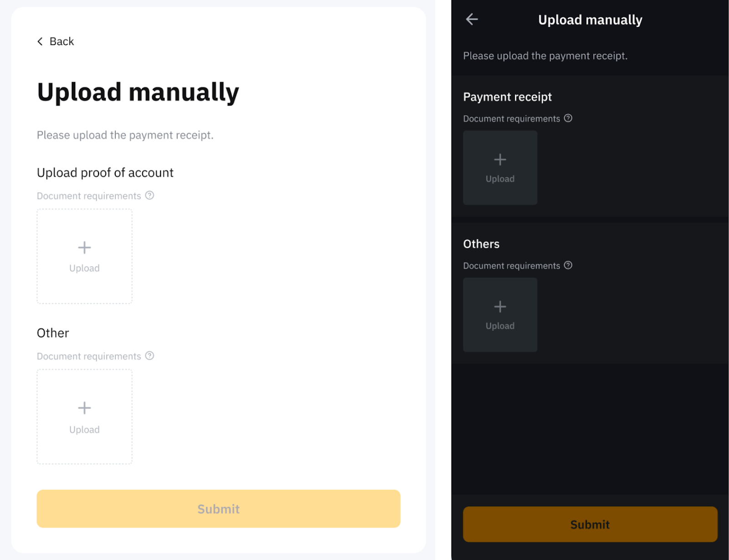Screen dimensions: 729x560
Task: Open Document requirements under Others, dark panel
Action: [x=511, y=266]
